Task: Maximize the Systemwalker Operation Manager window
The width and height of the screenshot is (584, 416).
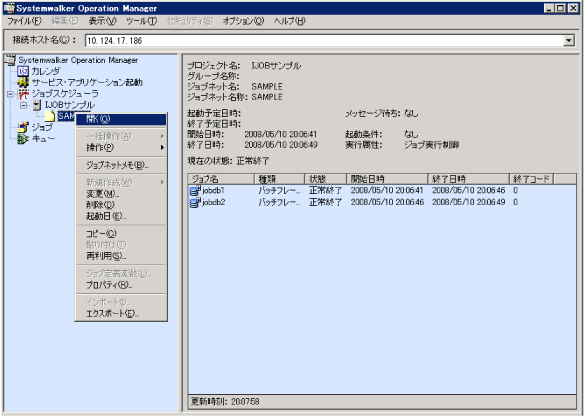Action: (560, 8)
